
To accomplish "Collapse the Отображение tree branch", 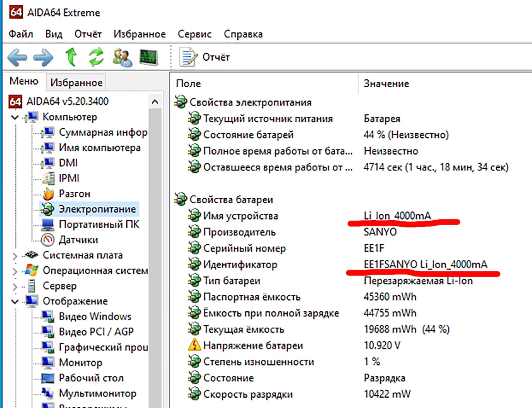I will coord(15,301).
